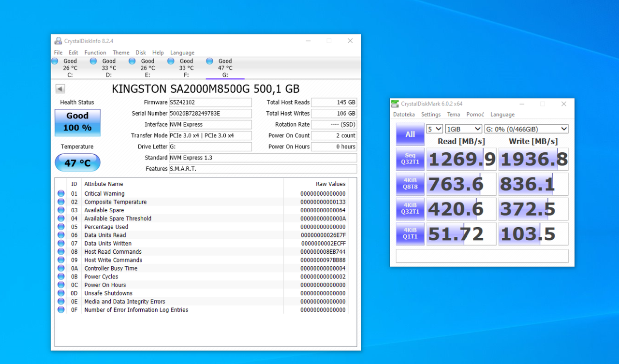Image resolution: width=619 pixels, height=364 pixels.
Task: Click status orb for Percentage Used row
Action: coord(61,227)
